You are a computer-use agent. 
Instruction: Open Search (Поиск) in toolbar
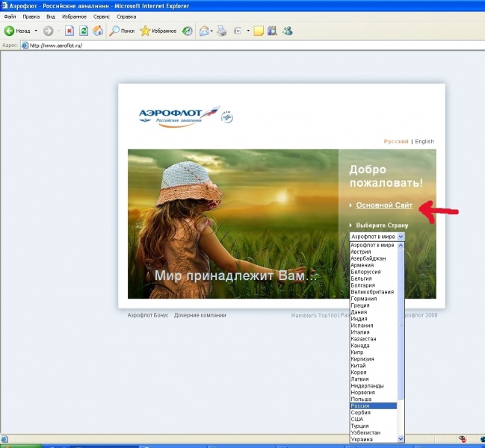coord(121,31)
